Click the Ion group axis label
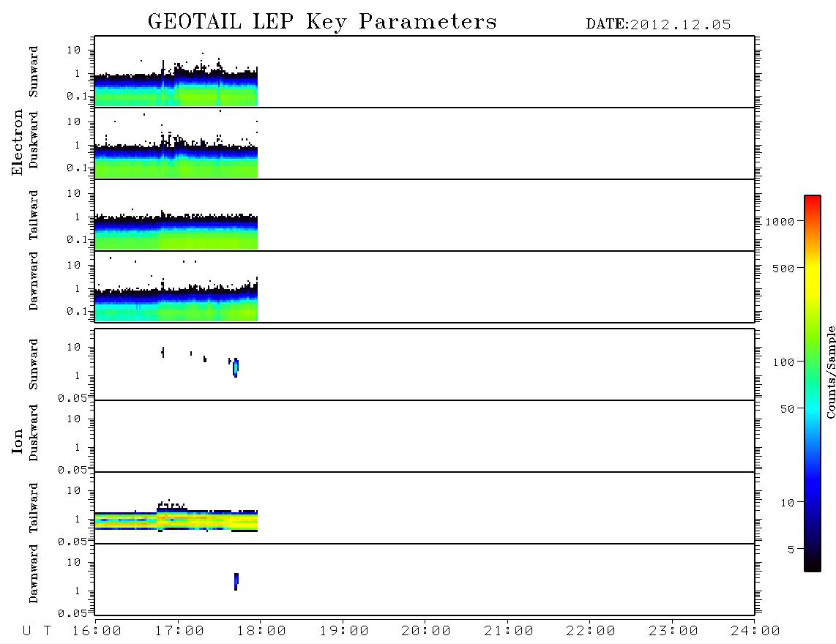This screenshot has width=836, height=644. [x=17, y=441]
